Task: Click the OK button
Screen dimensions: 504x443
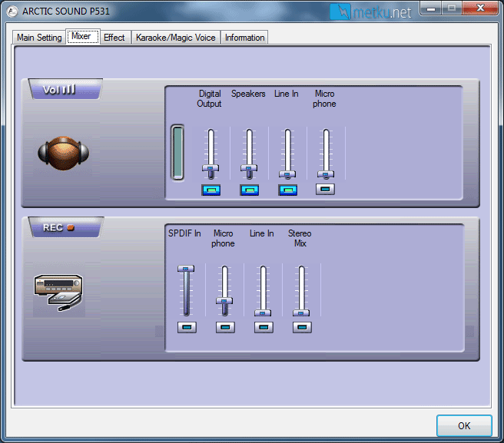Action: pos(464,425)
